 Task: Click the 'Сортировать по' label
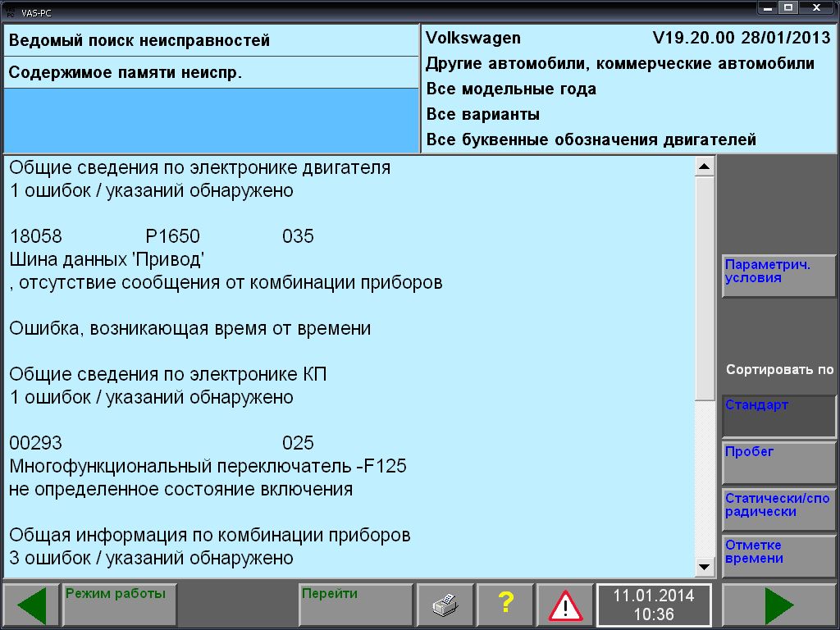[x=779, y=370]
